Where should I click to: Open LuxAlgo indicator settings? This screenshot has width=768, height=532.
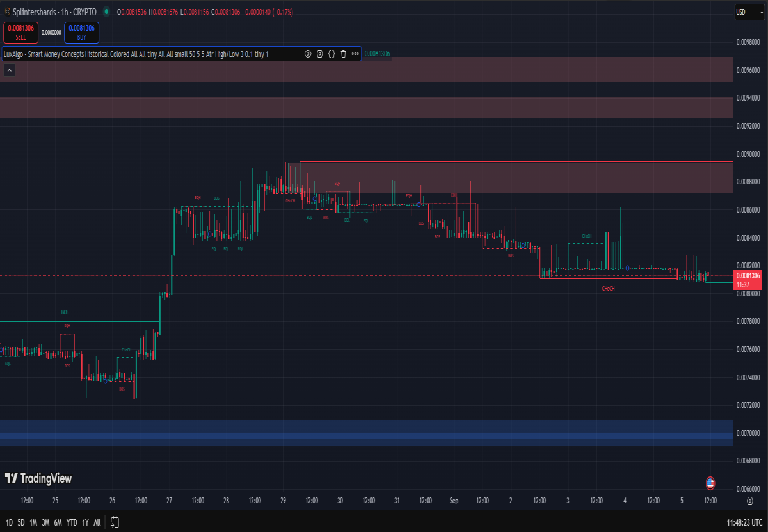coord(319,54)
